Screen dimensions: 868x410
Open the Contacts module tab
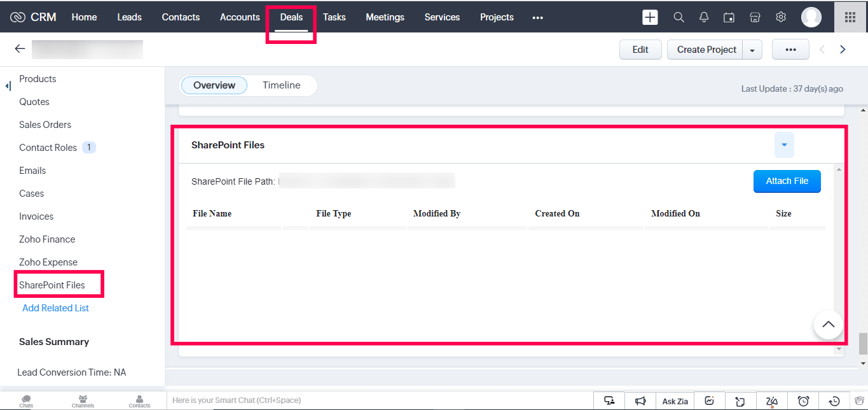[x=181, y=17]
